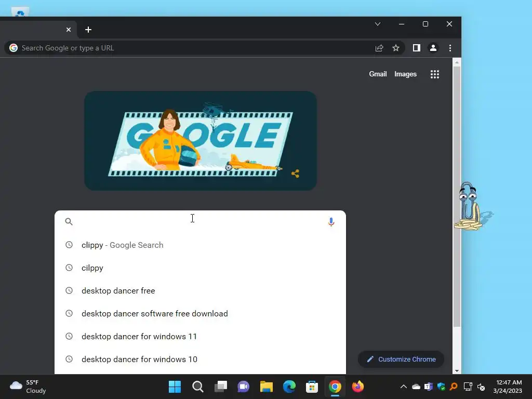Open the Gmail link
This screenshot has width=532, height=399.
[x=378, y=74]
